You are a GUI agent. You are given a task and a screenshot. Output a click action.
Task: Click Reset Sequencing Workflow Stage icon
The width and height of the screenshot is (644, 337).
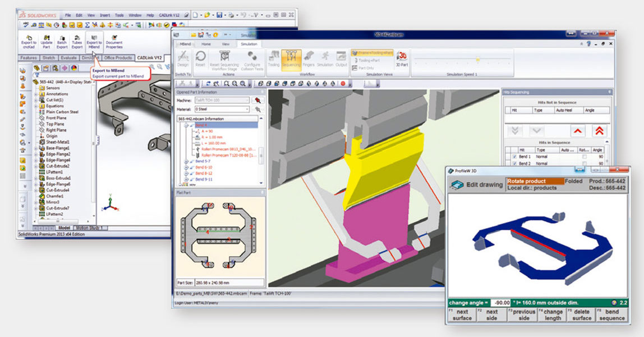[x=224, y=61]
